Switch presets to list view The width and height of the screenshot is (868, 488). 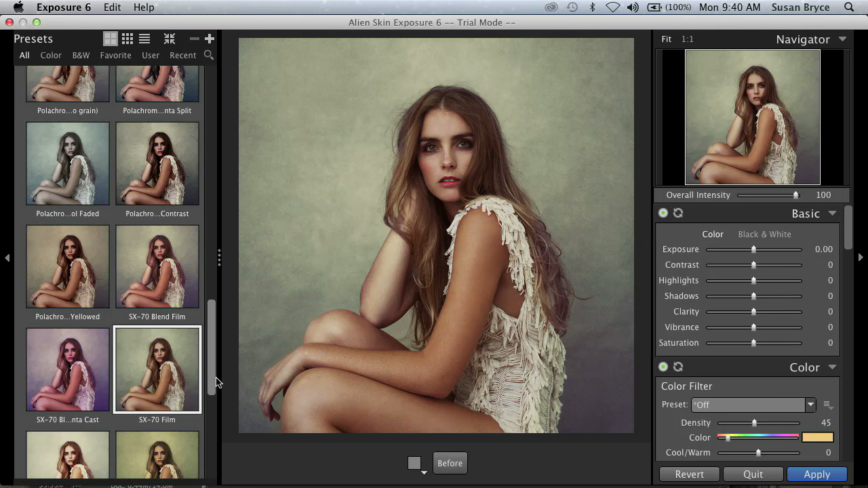144,39
